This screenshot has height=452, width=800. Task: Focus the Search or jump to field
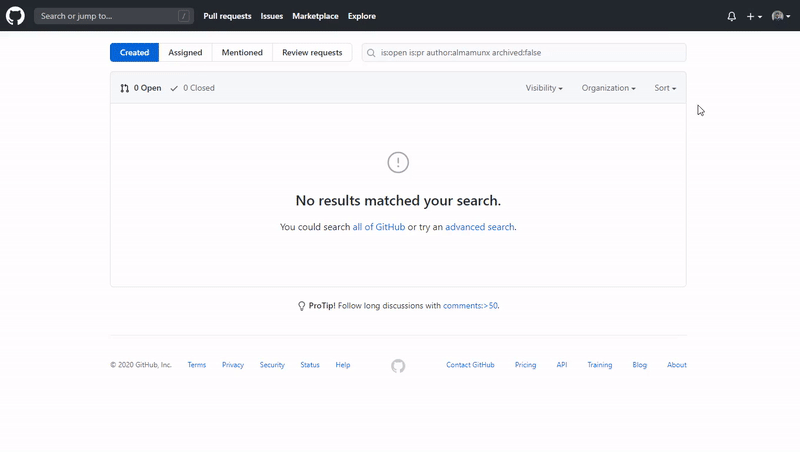[x=114, y=16]
